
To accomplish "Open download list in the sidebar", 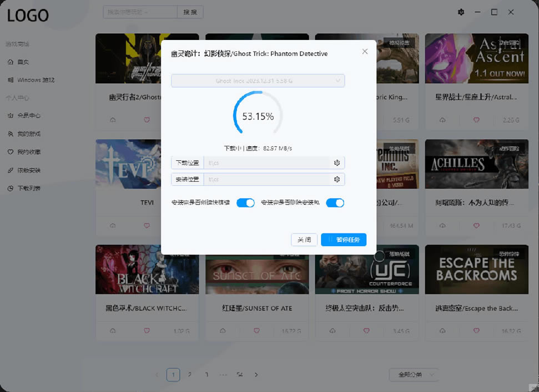I will (x=24, y=189).
